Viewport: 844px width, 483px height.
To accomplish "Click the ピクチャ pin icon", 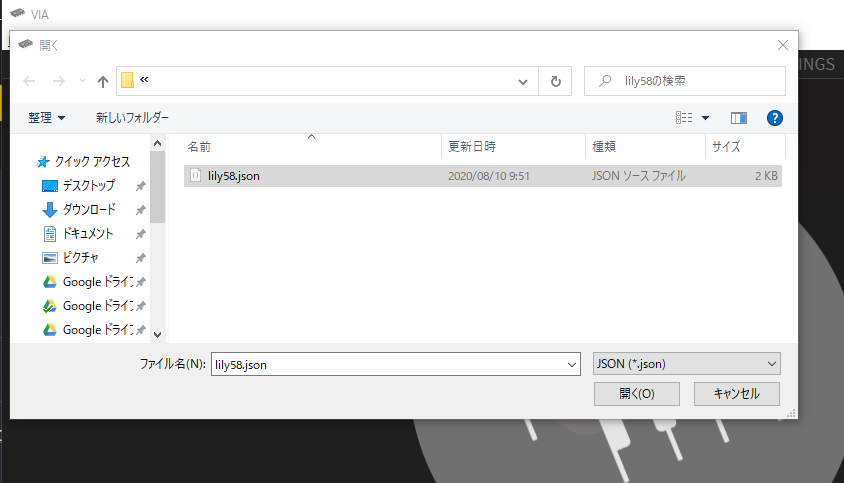I will click(140, 258).
